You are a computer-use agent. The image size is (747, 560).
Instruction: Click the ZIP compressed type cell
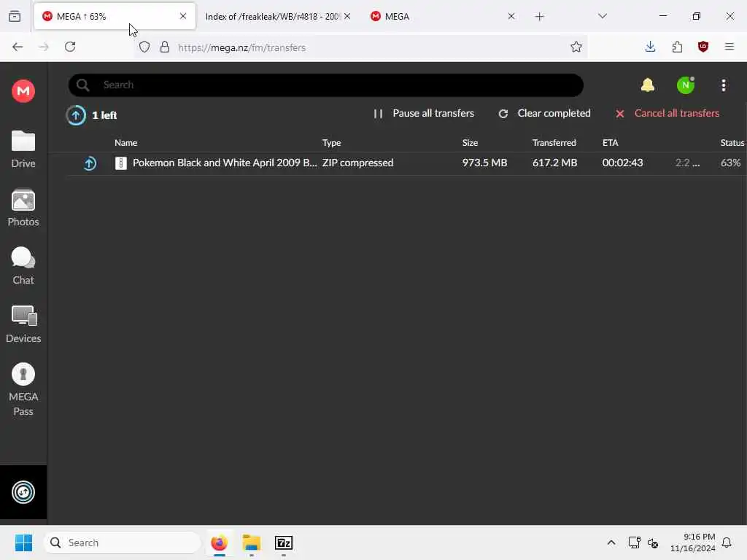click(357, 163)
